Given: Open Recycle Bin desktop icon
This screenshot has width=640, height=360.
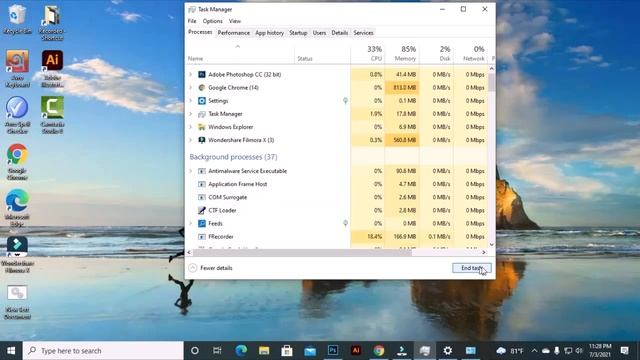Looking at the screenshot, I should pyautogui.click(x=17, y=19).
